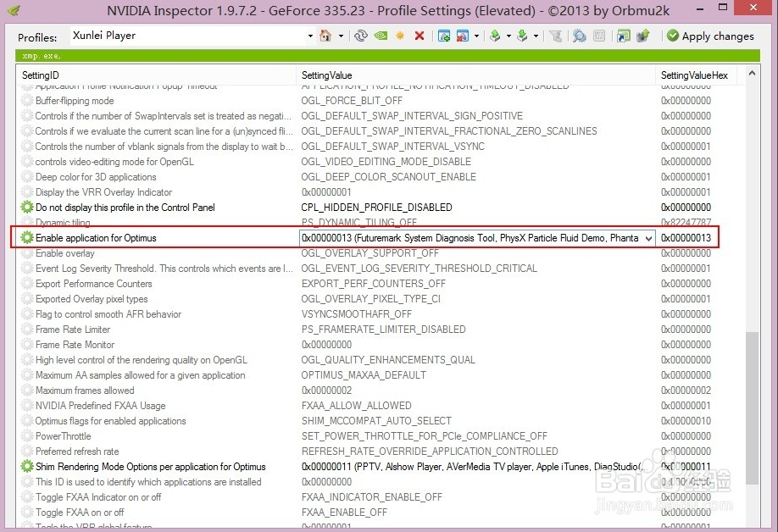Click value PS_FRAMERATE_LIMITER_DISABLED
This screenshot has width=778, height=532.
[383, 330]
